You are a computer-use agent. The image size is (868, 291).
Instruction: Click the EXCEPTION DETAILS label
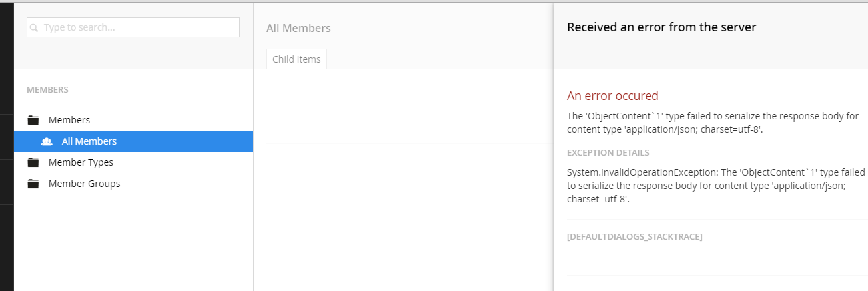click(608, 152)
